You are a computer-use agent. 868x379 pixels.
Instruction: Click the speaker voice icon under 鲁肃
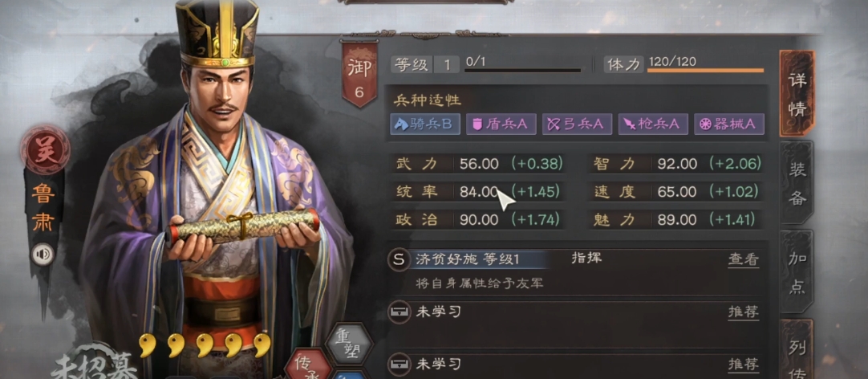[43, 255]
